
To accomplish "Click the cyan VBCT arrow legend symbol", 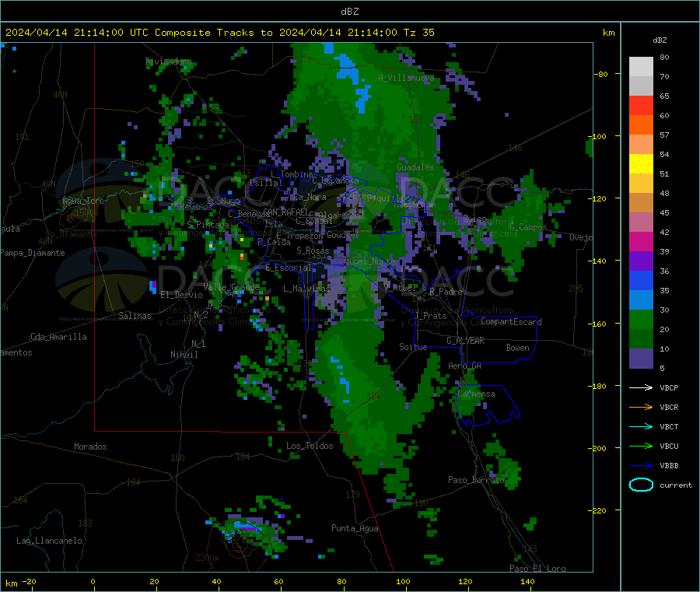I will 641,426.
